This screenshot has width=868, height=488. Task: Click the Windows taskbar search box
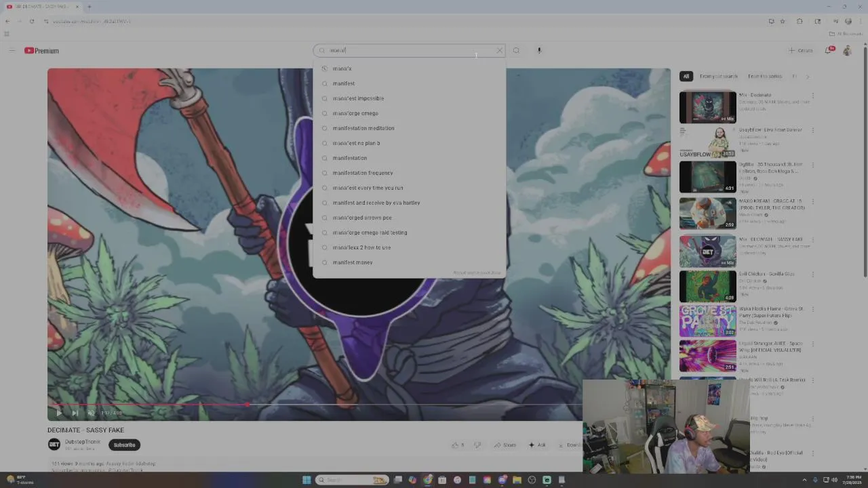(x=353, y=480)
